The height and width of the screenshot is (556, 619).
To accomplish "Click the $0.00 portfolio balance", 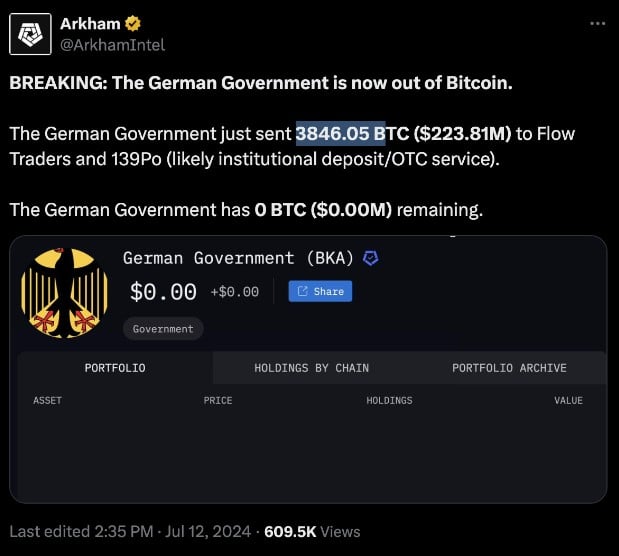I will (x=163, y=291).
